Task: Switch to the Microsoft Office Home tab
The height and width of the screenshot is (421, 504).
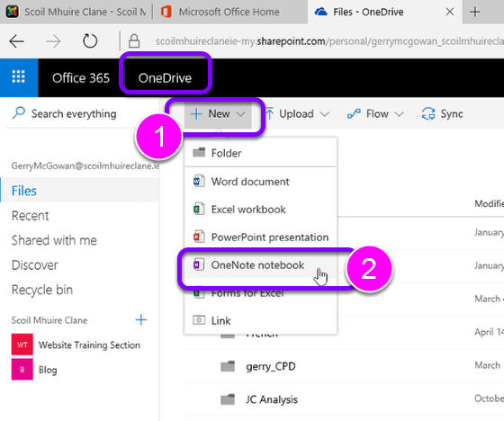Action: [x=229, y=12]
